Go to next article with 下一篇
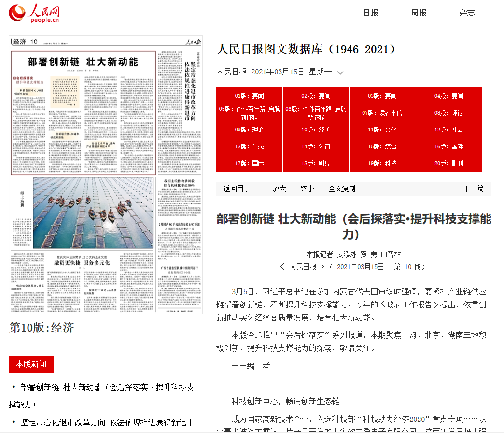The image size is (504, 434). [474, 189]
